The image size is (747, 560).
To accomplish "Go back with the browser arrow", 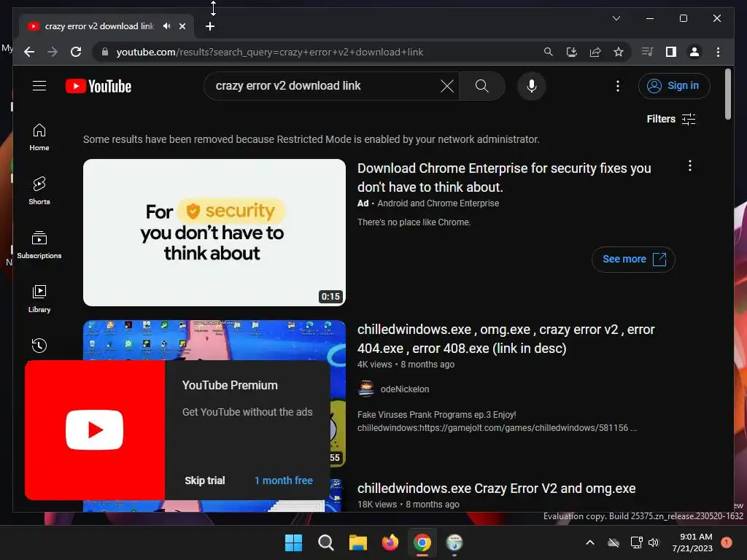I will (29, 52).
